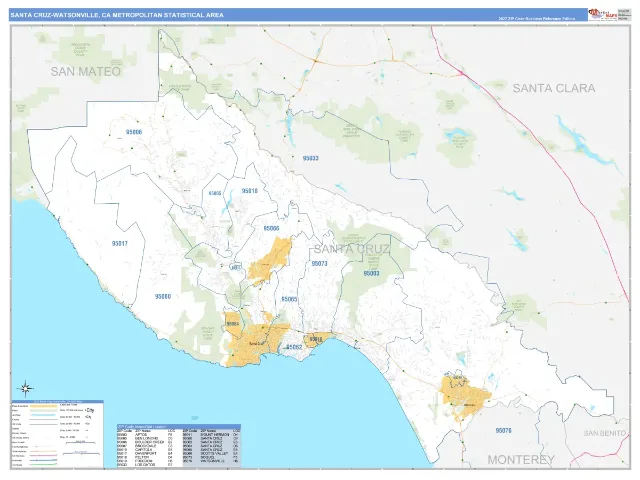The width and height of the screenshot is (640, 480).
Task: Click the SANTA CLARA county label
Action: pos(553,88)
